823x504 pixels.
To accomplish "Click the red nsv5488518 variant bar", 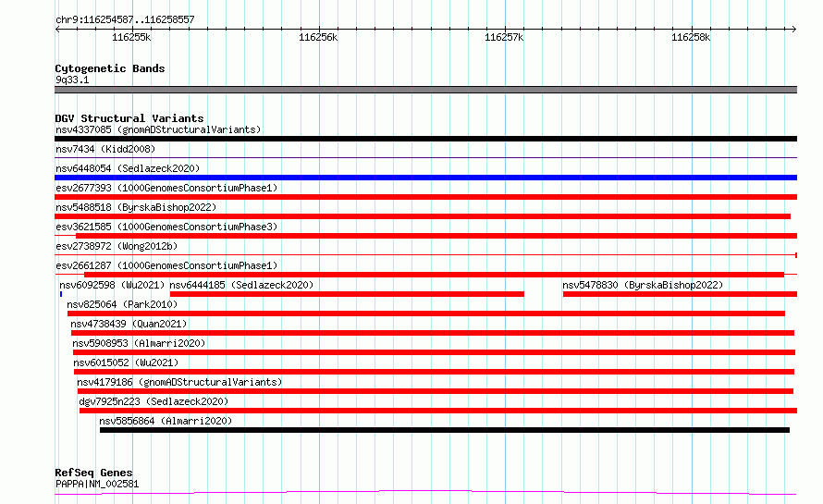I will pyautogui.click(x=423, y=216).
